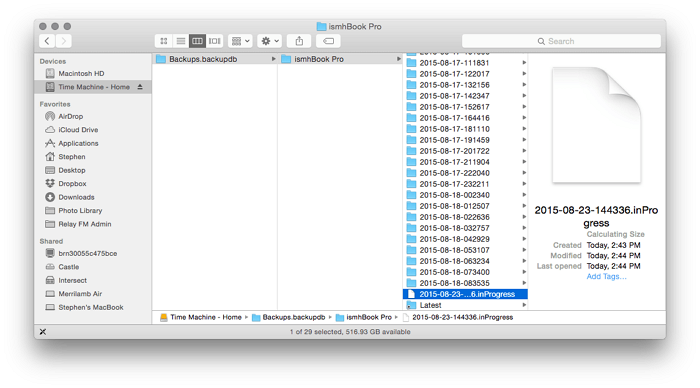Image resolution: width=700 pixels, height=388 pixels.
Task: Expand arrow of 2015-08-18-012507
Action: (524, 206)
